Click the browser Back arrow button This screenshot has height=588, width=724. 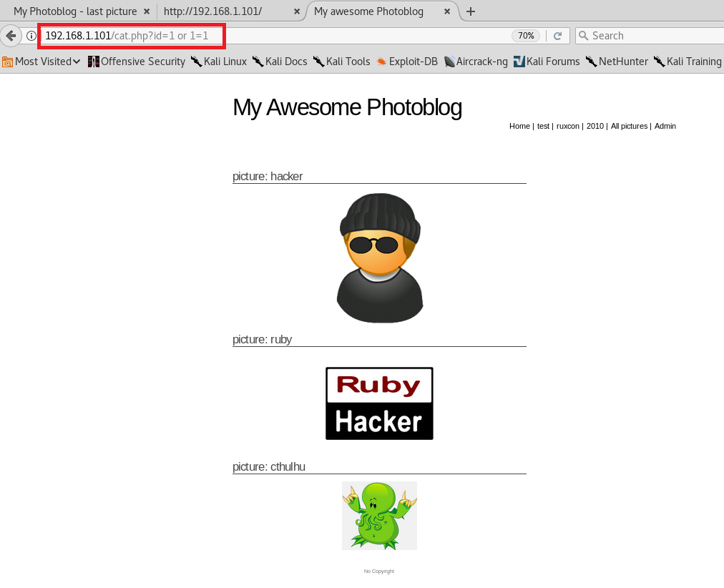pyautogui.click(x=11, y=36)
